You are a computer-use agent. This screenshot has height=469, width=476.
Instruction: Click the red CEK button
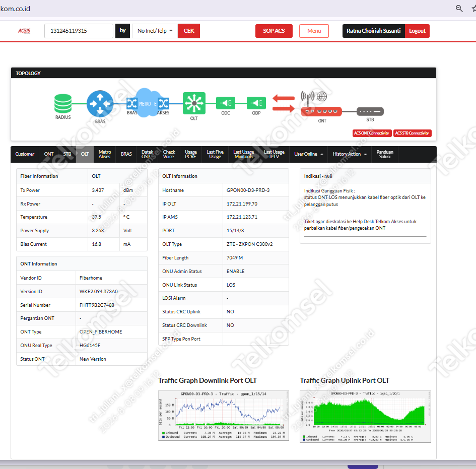189,31
